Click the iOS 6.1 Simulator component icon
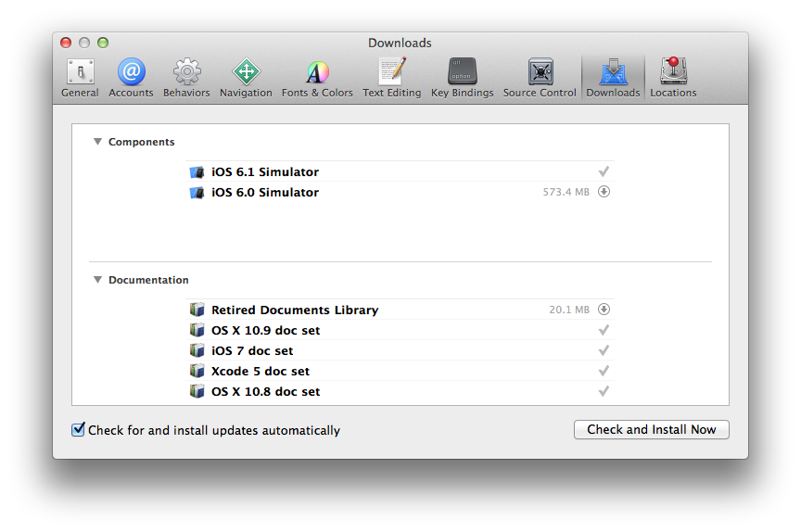The image size is (801, 532). (197, 172)
